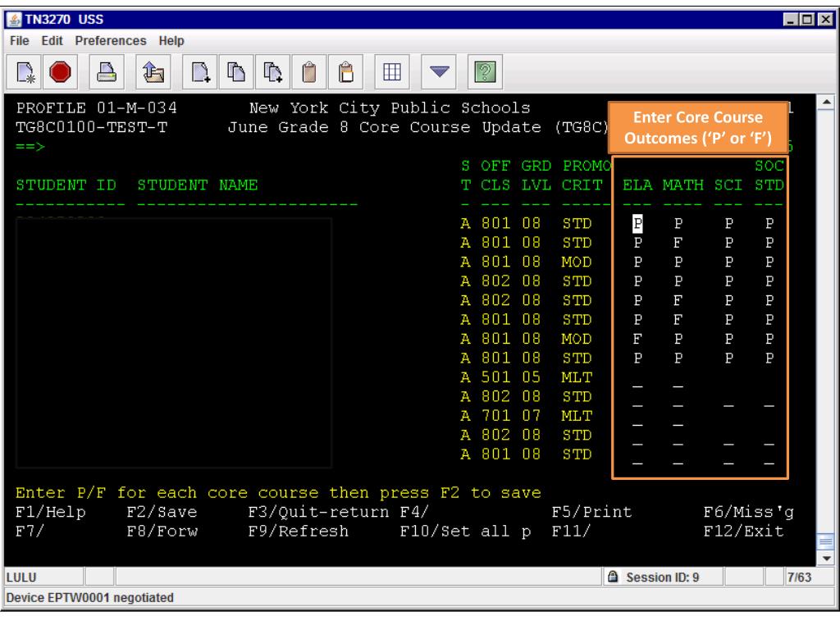Click the new session page icon
This screenshot has width=840, height=630.
pyautogui.click(x=25, y=72)
